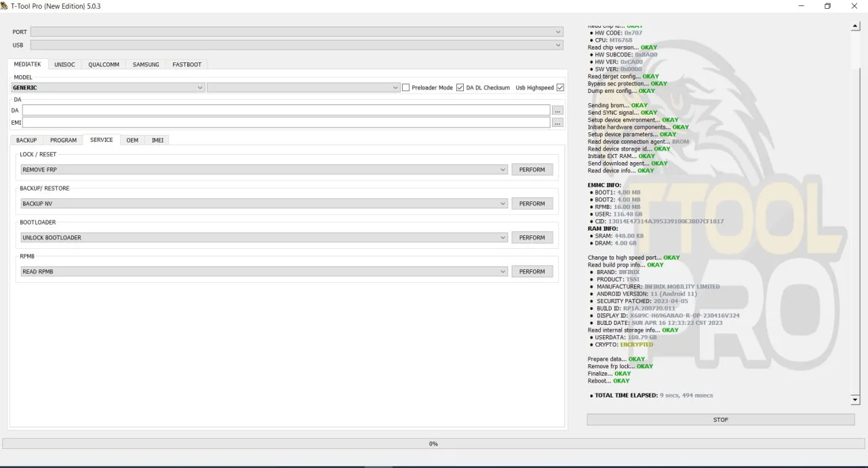Image resolution: width=868 pixels, height=468 pixels.
Task: Open the READ RPMB dropdown
Action: (264, 271)
